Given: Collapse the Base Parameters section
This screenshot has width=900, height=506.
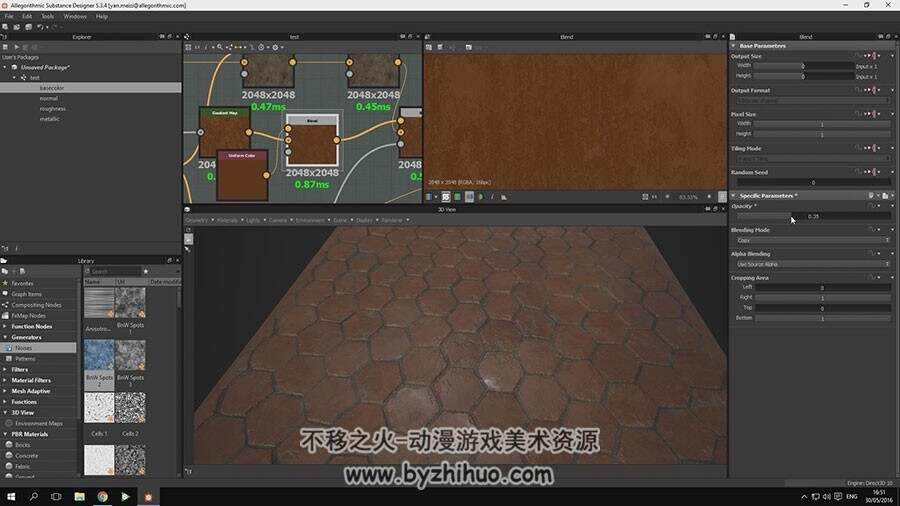Looking at the screenshot, I should point(733,45).
